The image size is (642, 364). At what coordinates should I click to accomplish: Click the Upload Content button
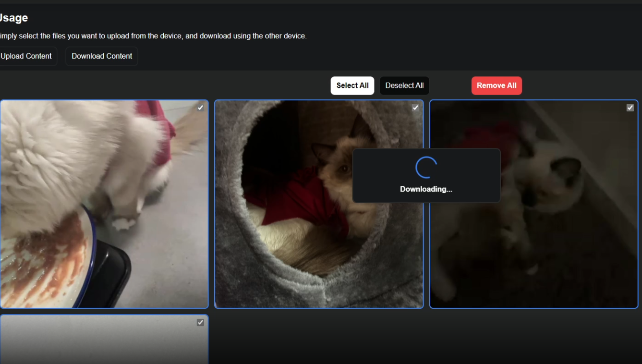click(26, 56)
